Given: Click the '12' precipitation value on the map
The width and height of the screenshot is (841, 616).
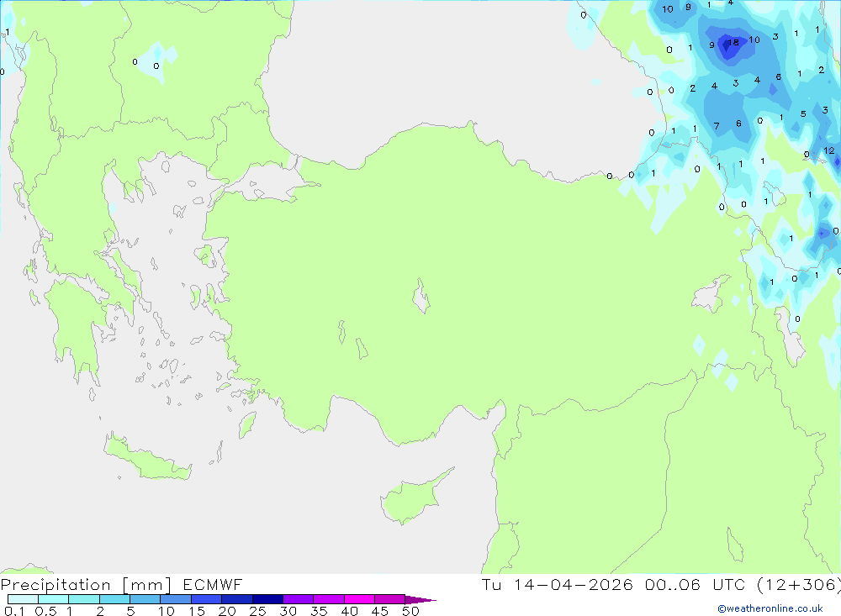Looking at the screenshot, I should click(x=829, y=150).
